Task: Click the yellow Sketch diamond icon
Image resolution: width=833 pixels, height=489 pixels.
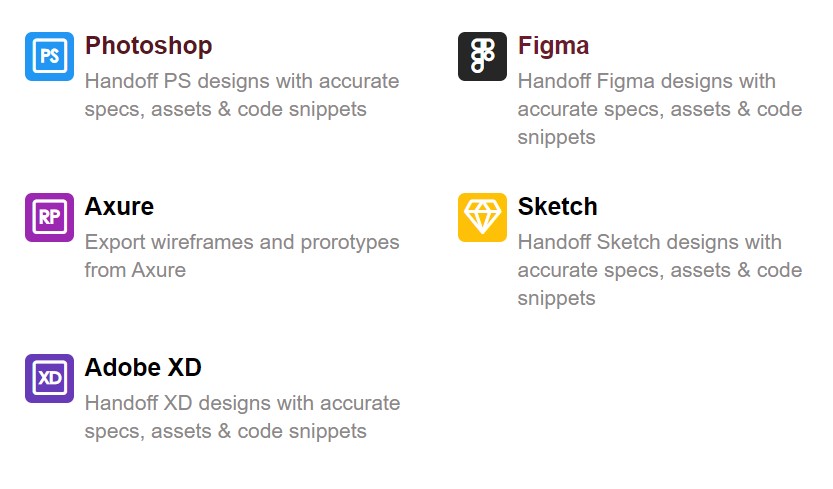Action: click(x=482, y=217)
